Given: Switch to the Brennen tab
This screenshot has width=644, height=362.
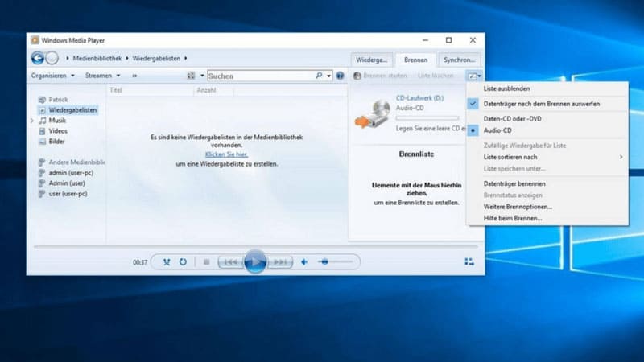Looking at the screenshot, I should pos(415,60).
